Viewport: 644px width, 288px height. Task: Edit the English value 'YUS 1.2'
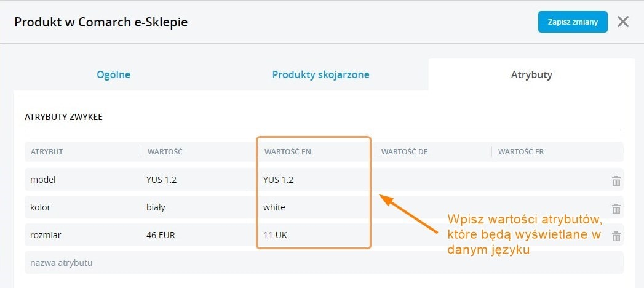[279, 180]
